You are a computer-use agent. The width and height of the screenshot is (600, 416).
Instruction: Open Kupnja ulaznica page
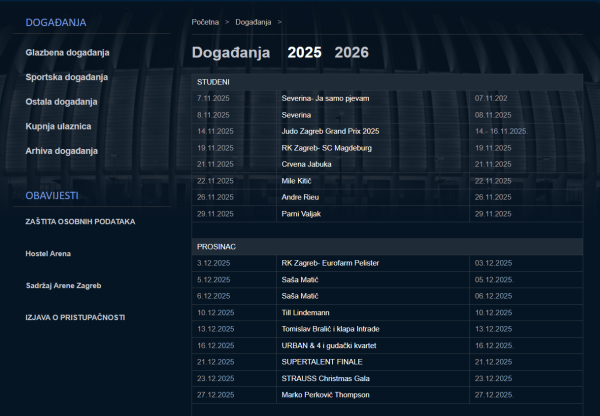tap(59, 126)
